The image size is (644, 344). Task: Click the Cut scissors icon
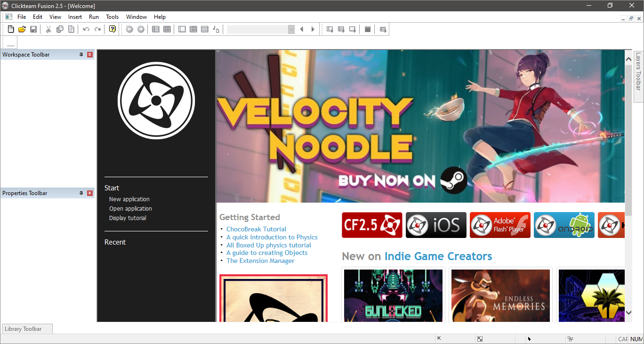click(x=48, y=29)
